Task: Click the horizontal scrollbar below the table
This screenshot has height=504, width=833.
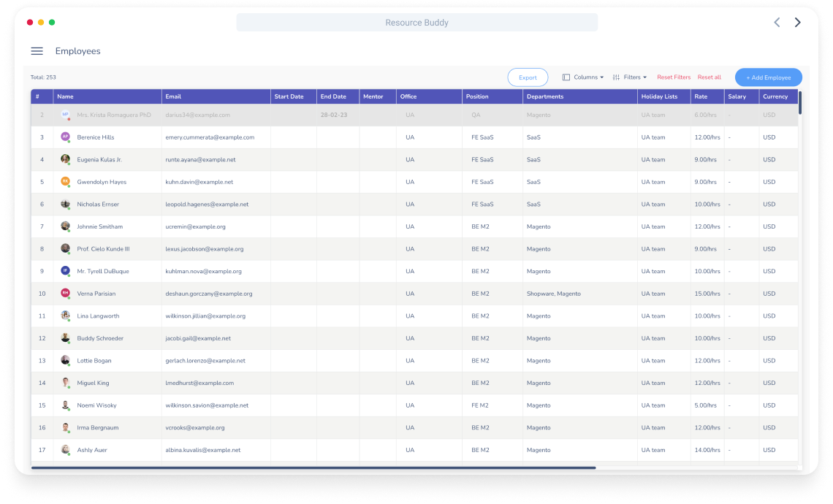Action: pyautogui.click(x=314, y=467)
